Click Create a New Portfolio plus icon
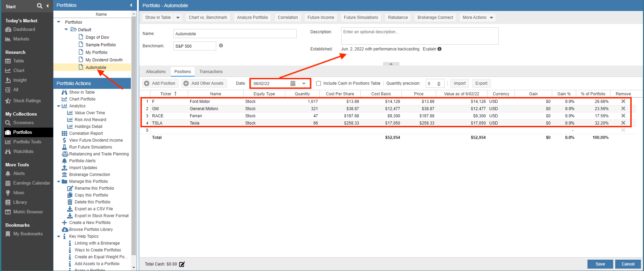The width and height of the screenshot is (644, 271). click(64, 223)
